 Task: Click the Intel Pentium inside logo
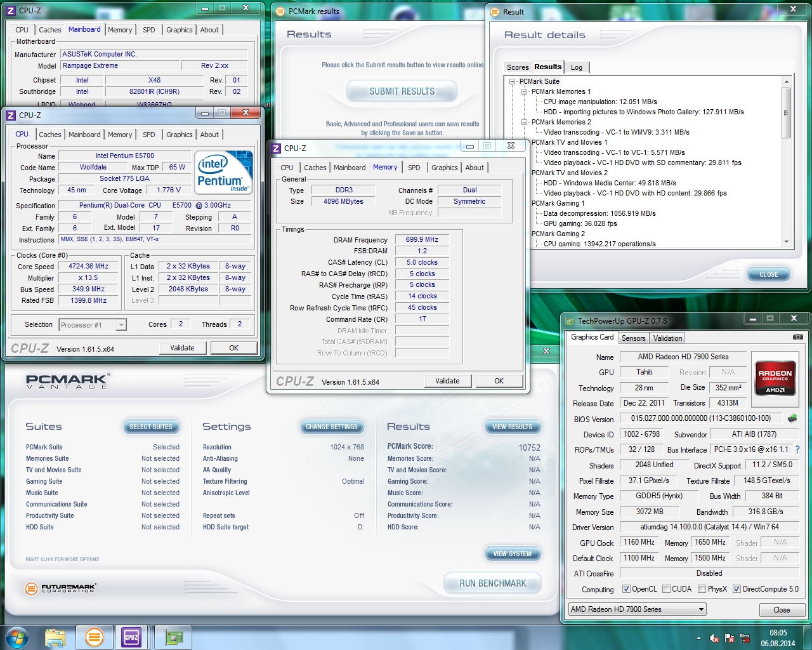point(223,173)
